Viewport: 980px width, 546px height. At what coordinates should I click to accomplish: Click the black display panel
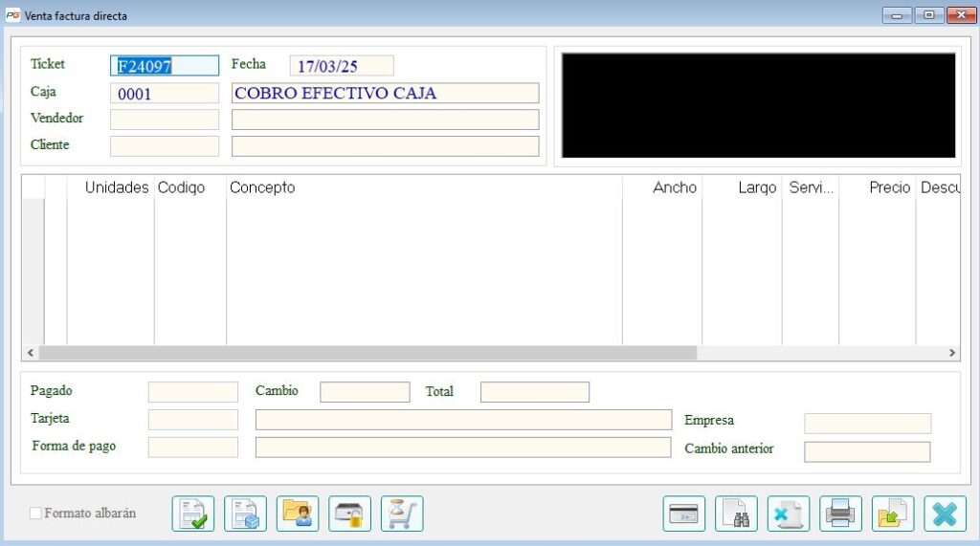point(758,105)
